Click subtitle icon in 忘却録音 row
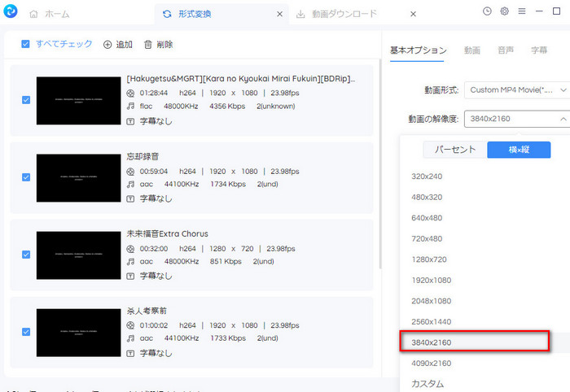This screenshot has height=392, width=570. click(x=130, y=199)
